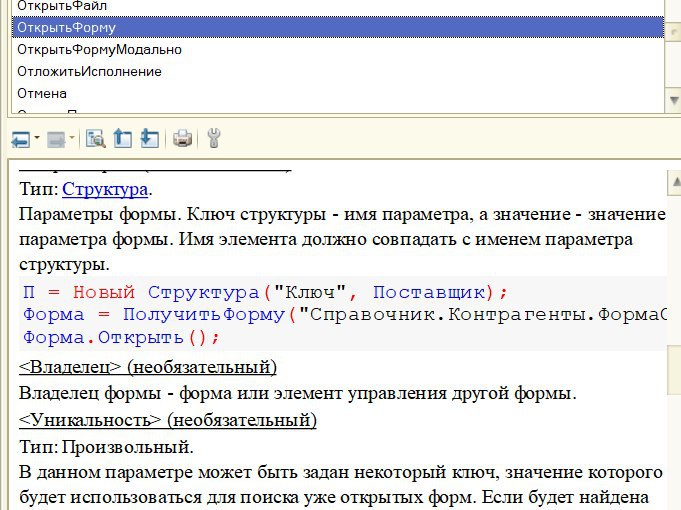Click the sentence starting with Владелец формы
The image size is (681, 510).
point(298,394)
